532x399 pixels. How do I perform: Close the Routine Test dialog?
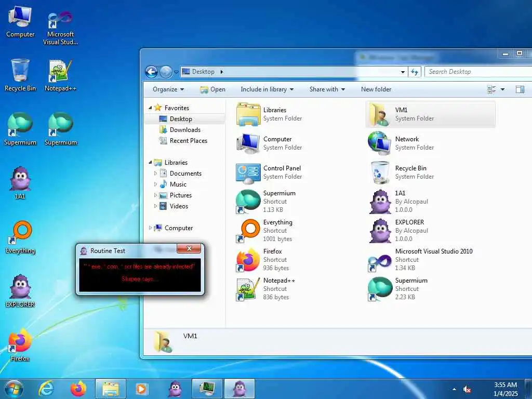tap(189, 248)
